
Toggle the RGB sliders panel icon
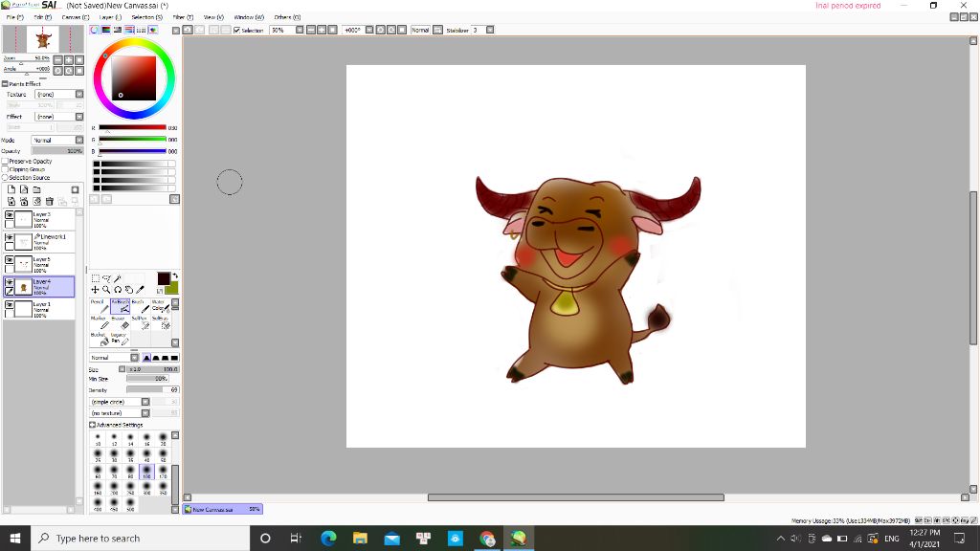[x=106, y=30]
